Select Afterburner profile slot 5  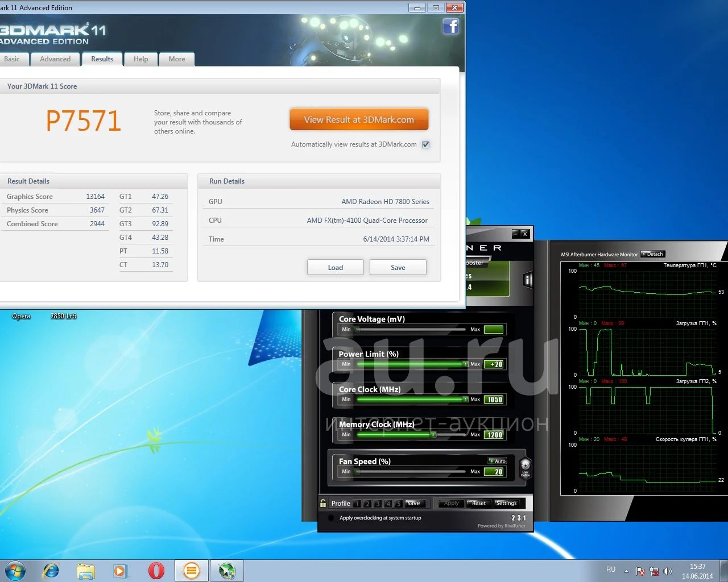click(x=398, y=504)
